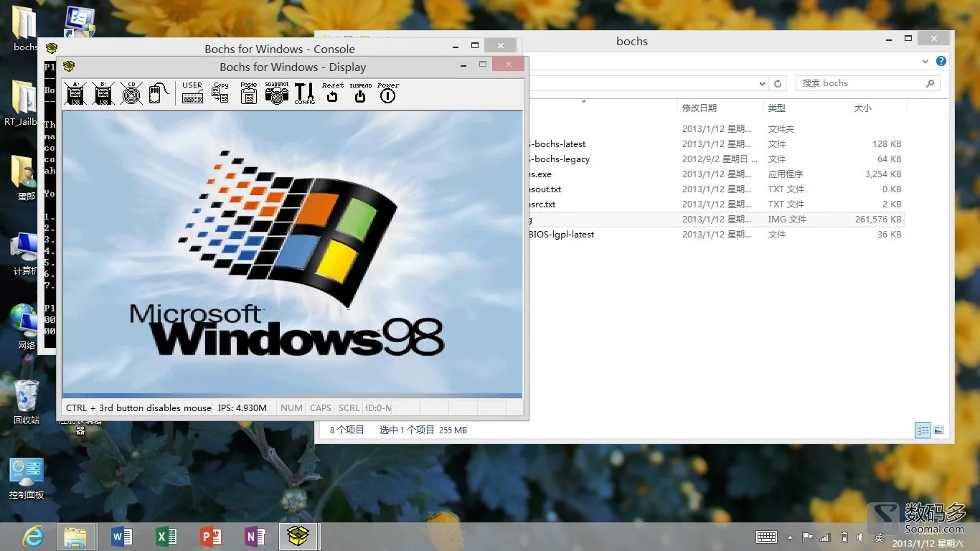Image resolution: width=980 pixels, height=551 pixels.
Task: Select the 回收站 recycle bin desktop icon
Action: point(27,402)
